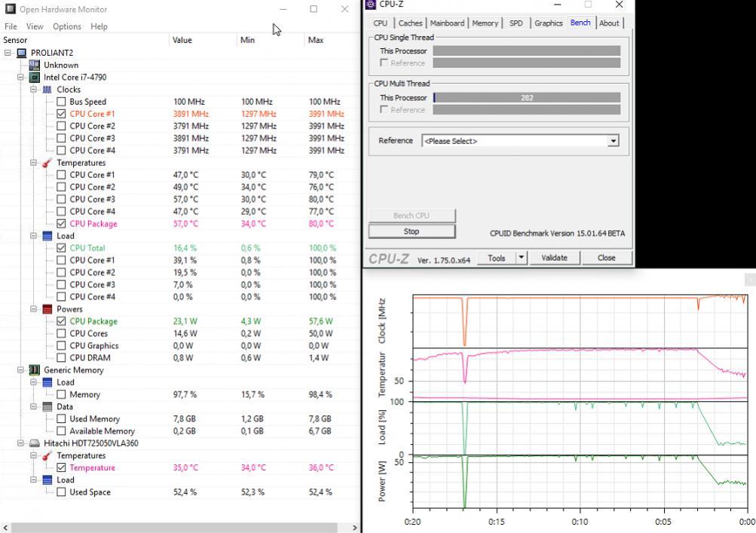Click the Intel Core i7-4790 chip icon
Viewport: 756px width, 533px height.
tap(34, 77)
